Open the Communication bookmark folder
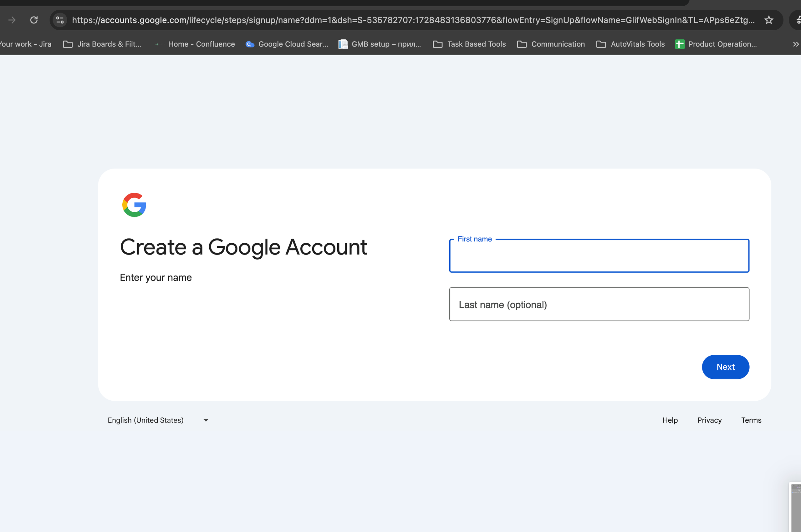Viewport: 801px width, 532px height. [551, 44]
